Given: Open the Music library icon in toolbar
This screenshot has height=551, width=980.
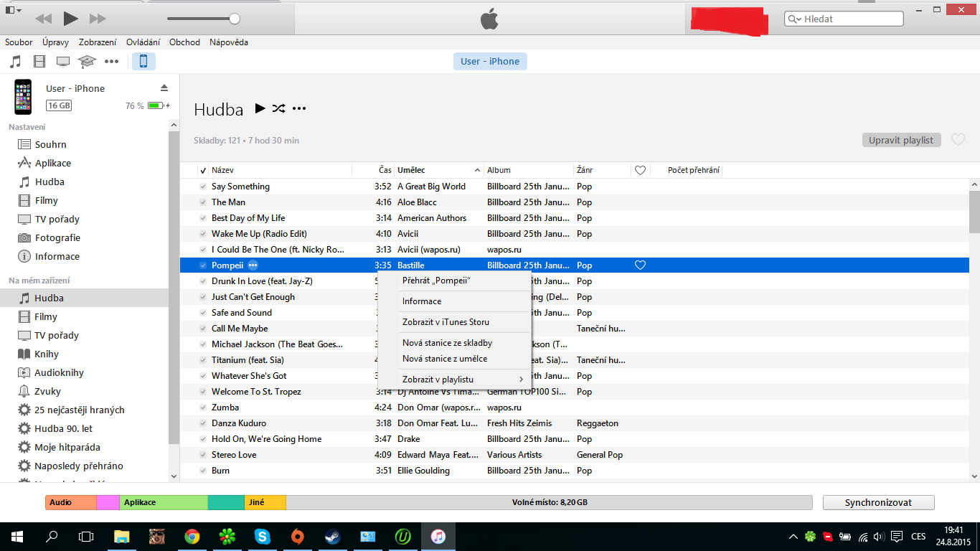Looking at the screenshot, I should 15,61.
